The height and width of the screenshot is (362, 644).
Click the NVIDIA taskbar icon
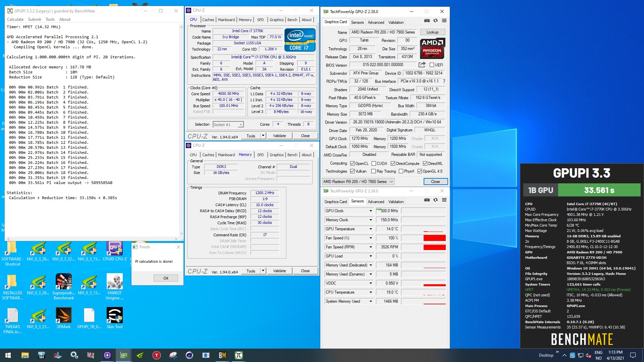(x=140, y=355)
